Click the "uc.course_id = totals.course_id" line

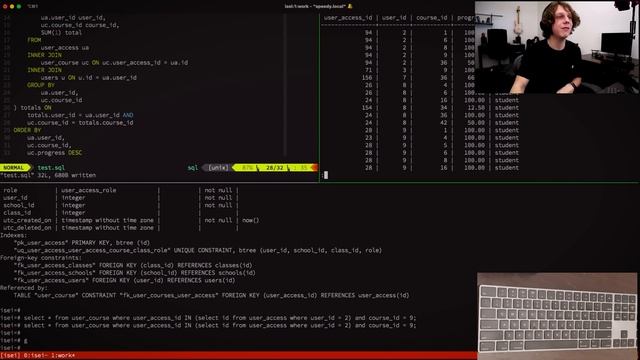80,122
